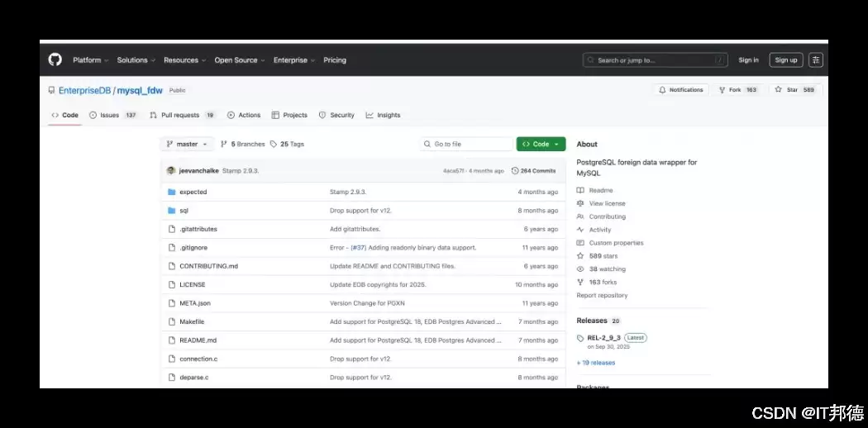This screenshot has width=868, height=428.
Task: Switch to the Projects tab
Action: click(x=289, y=115)
